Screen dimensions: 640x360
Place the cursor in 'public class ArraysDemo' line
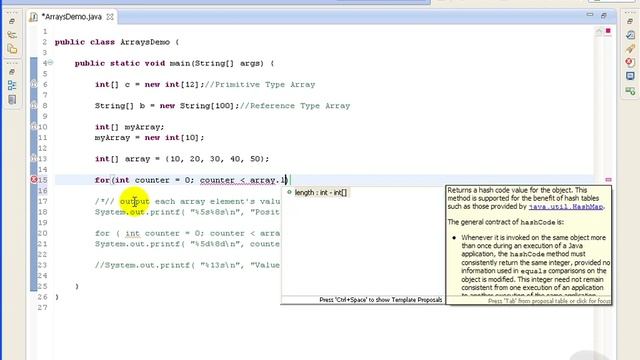click(x=117, y=42)
